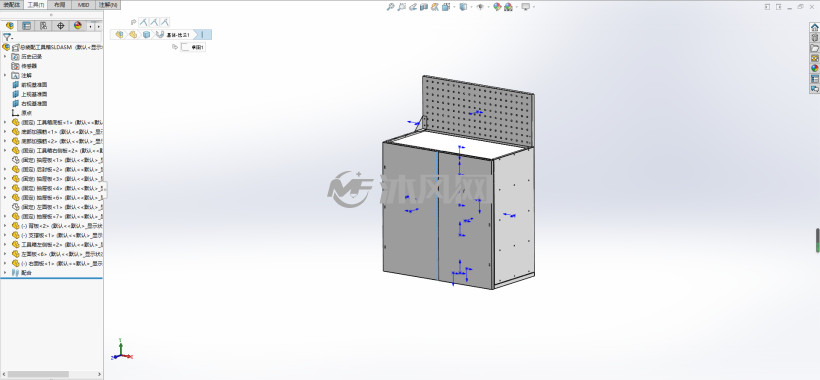820x380 pixels.
Task: Click the feature tree horizontal scrollbar thumb
Action: tap(38, 374)
